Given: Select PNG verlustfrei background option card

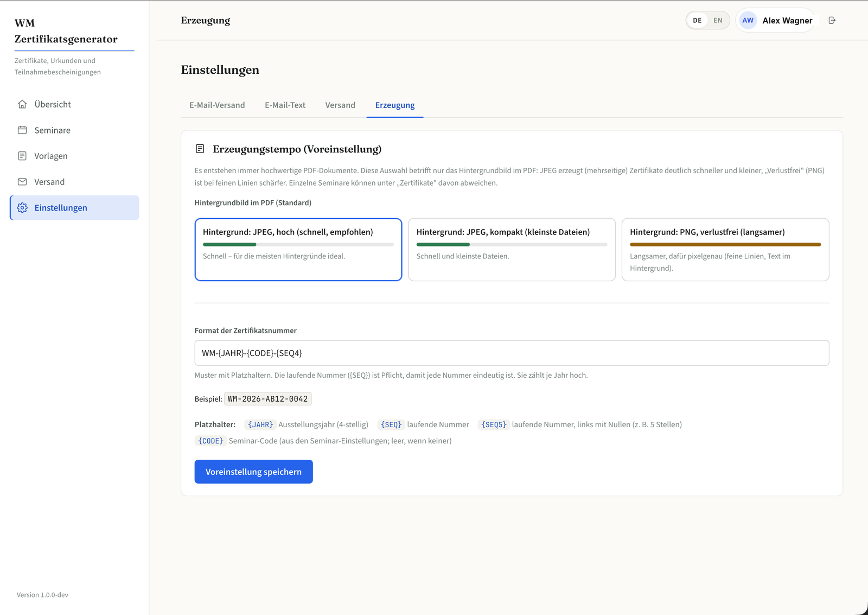Looking at the screenshot, I should (725, 250).
